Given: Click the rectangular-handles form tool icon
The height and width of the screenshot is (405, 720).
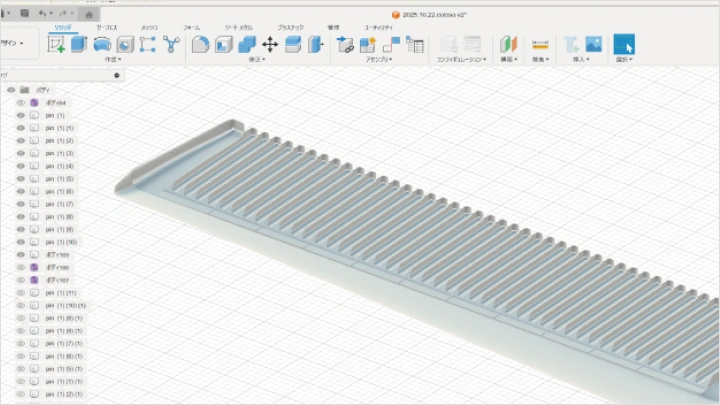Looking at the screenshot, I should pos(147,45).
